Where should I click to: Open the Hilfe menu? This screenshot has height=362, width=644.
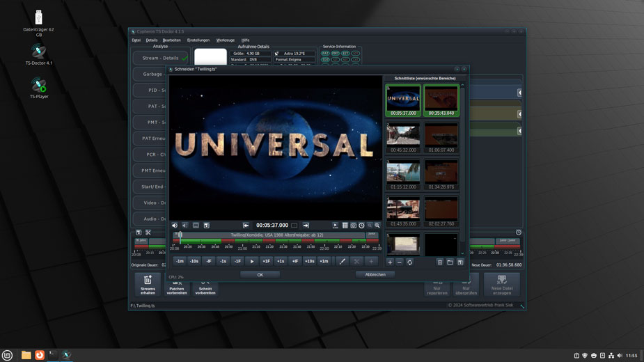pyautogui.click(x=245, y=40)
